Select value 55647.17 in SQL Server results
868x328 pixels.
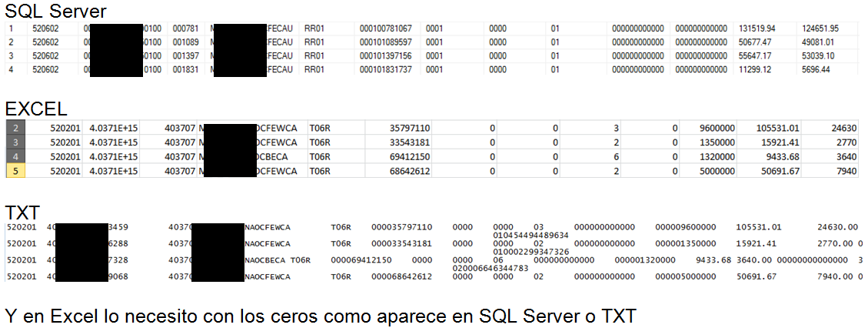pyautogui.click(x=754, y=56)
